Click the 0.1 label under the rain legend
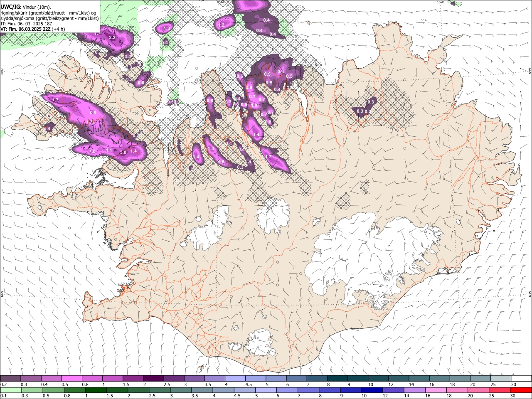532x399 pixels. tap(3, 396)
